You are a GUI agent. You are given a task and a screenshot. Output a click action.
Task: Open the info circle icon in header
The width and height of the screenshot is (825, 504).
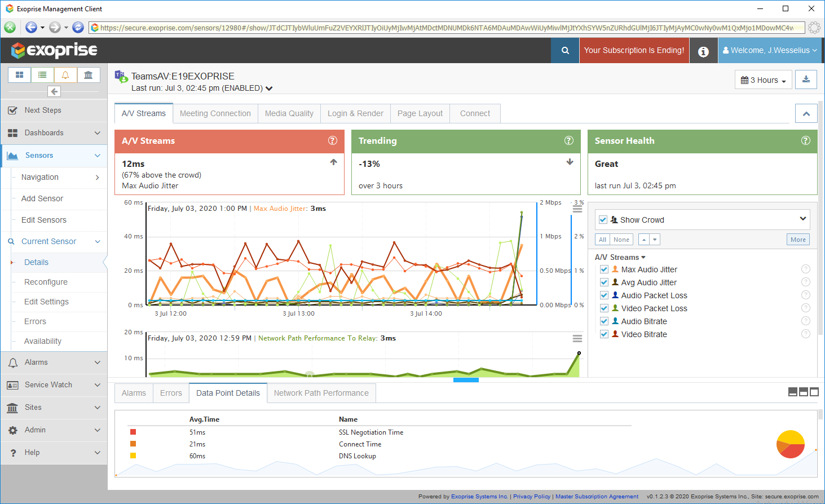[703, 51]
